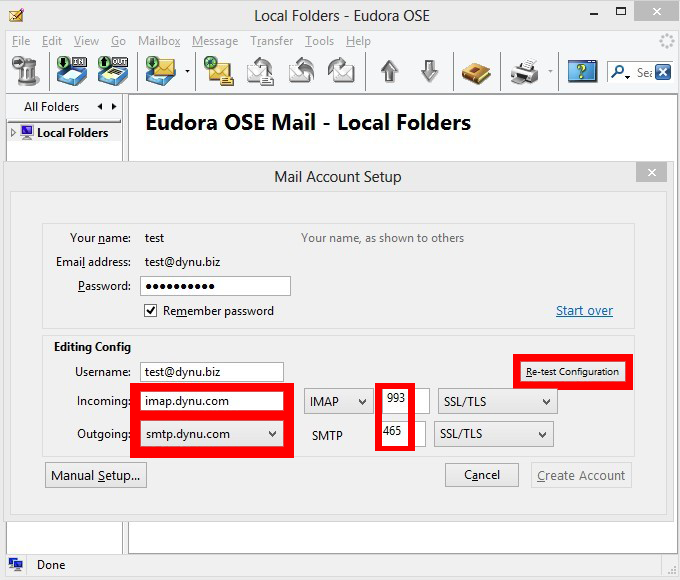This screenshot has width=680, height=580.
Task: Open the Edit menu
Action: tap(52, 41)
